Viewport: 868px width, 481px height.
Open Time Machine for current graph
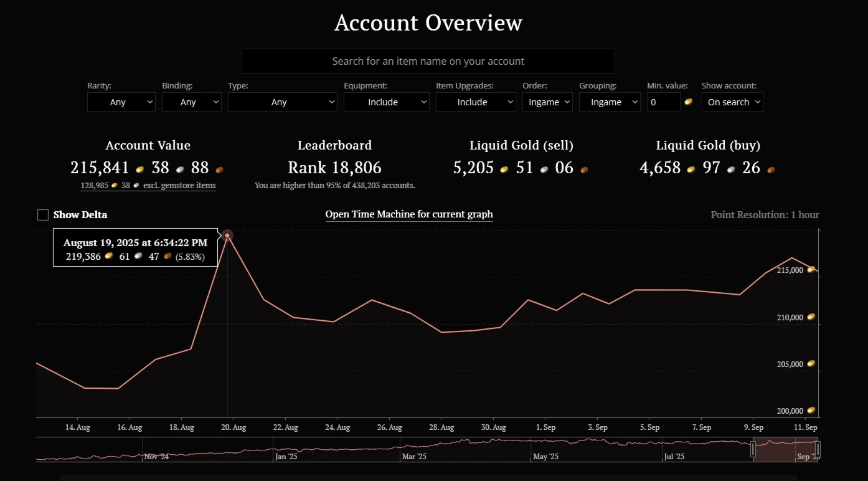409,214
